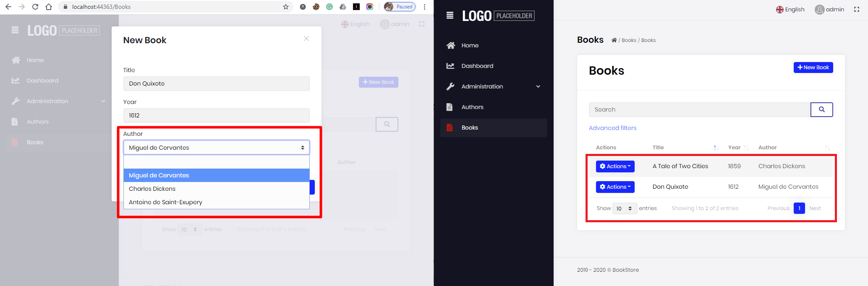Choose the blank option in the Author list

click(217, 162)
